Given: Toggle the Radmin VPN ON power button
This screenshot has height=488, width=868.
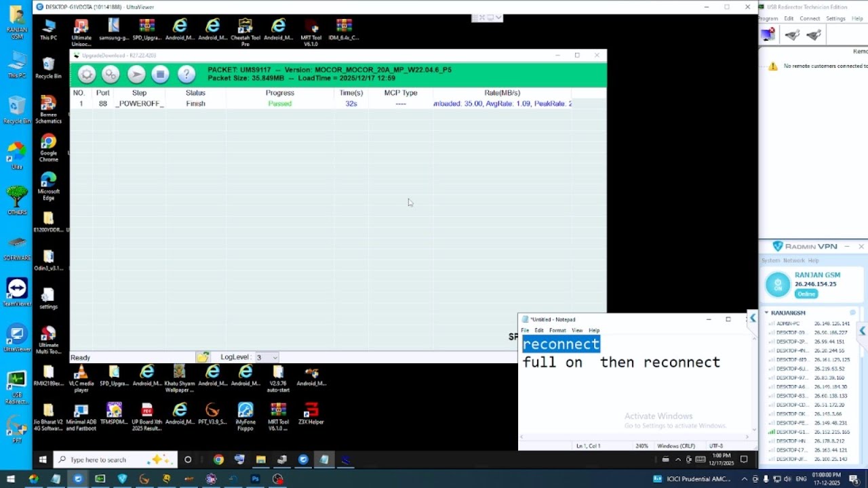Looking at the screenshot, I should point(778,285).
